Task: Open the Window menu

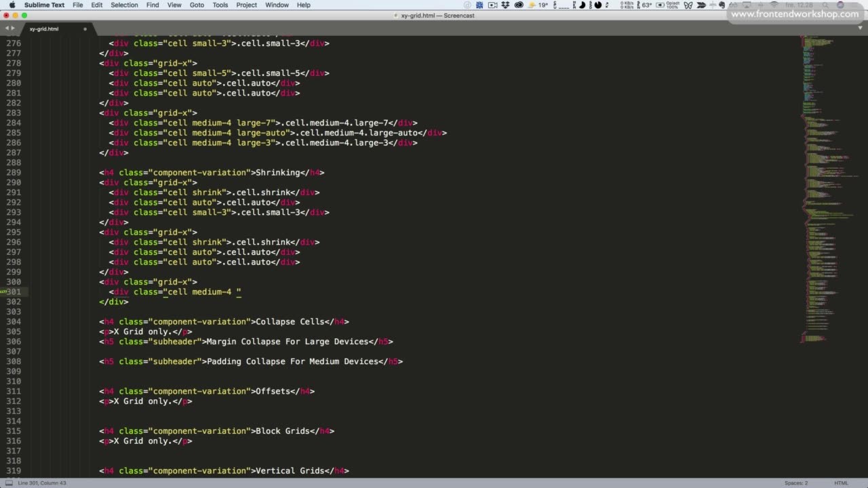Action: pos(277,5)
